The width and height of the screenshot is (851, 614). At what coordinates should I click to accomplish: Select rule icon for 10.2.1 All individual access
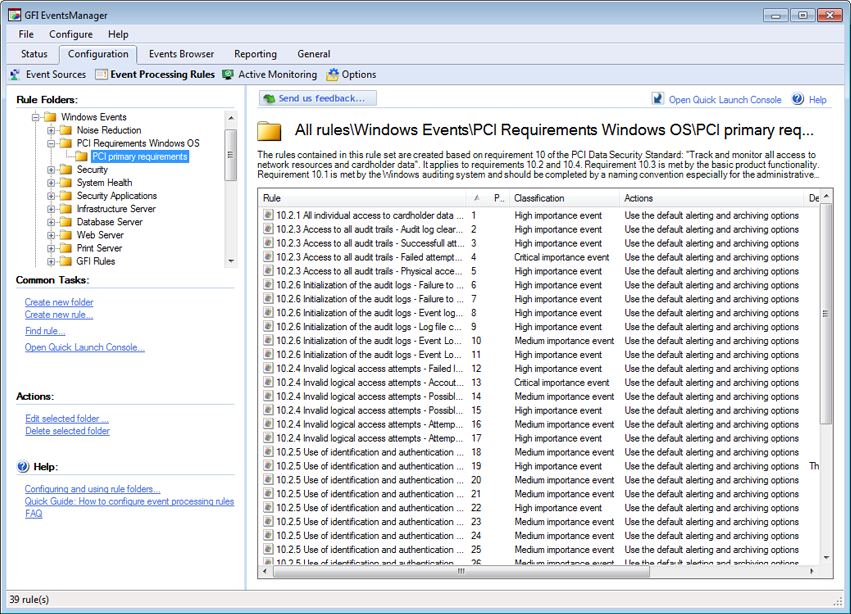(268, 215)
